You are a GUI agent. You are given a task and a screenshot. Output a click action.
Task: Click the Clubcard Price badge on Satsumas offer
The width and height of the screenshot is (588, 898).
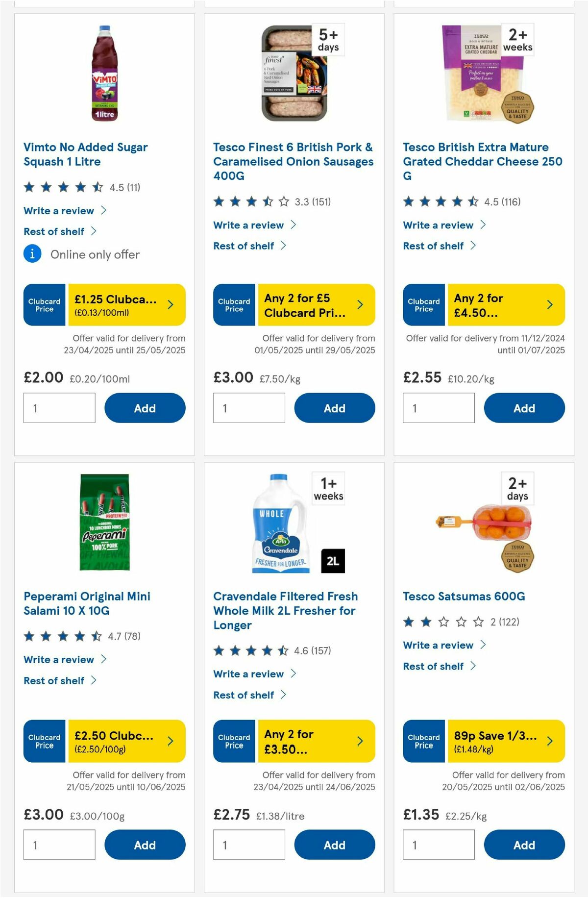pos(423,742)
